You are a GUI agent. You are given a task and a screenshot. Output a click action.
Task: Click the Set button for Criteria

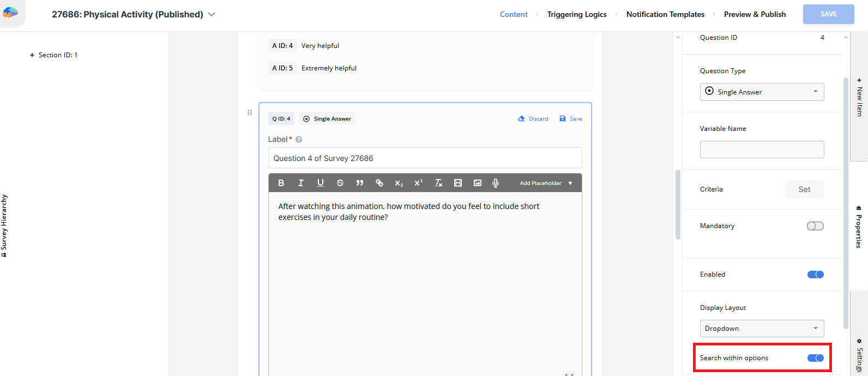coord(804,189)
